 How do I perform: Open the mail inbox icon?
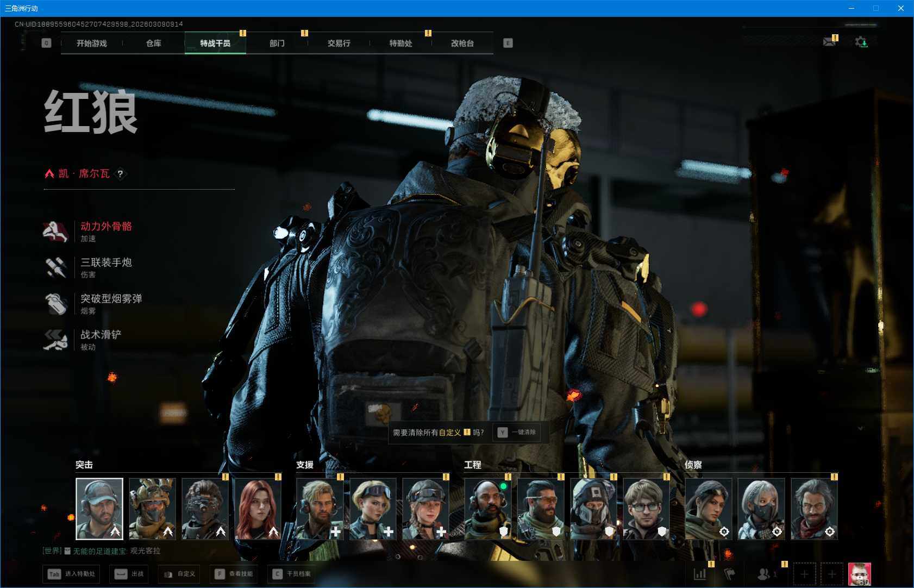coord(829,42)
